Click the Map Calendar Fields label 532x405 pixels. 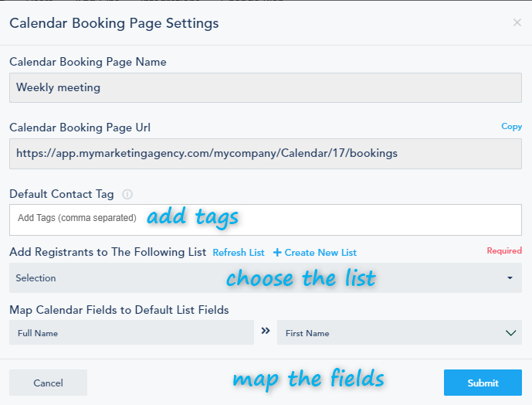coord(119,310)
